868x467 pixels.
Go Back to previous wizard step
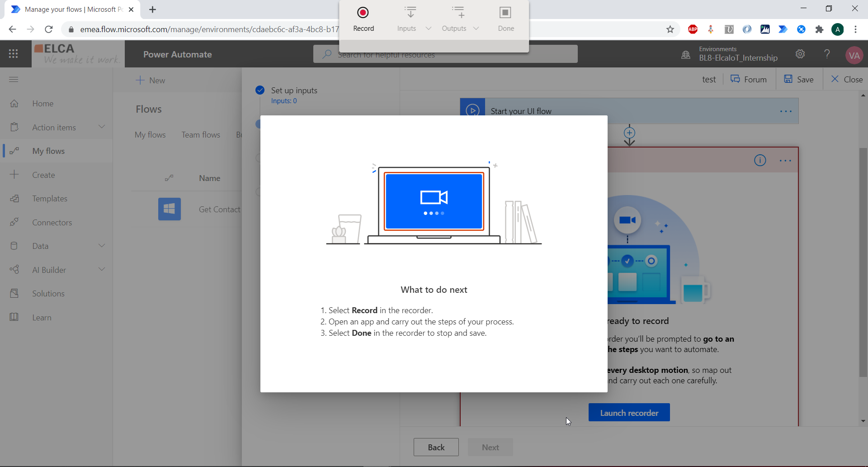[436, 447]
